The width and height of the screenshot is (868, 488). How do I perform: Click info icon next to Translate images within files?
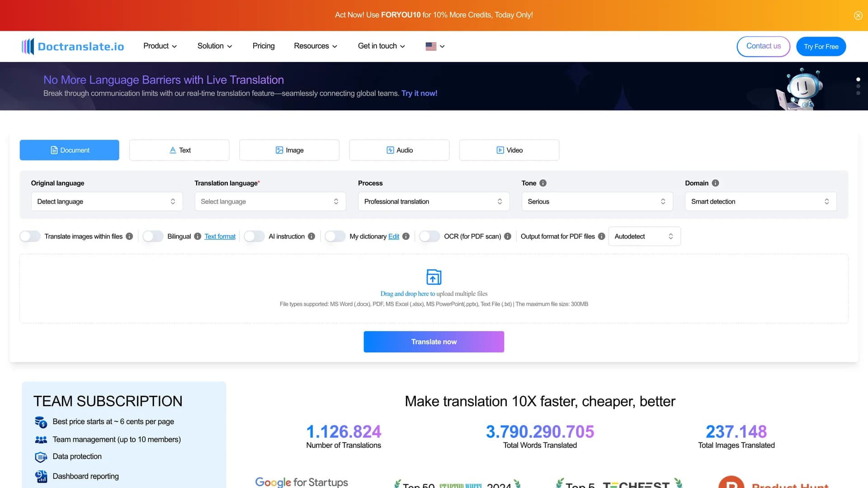129,236
